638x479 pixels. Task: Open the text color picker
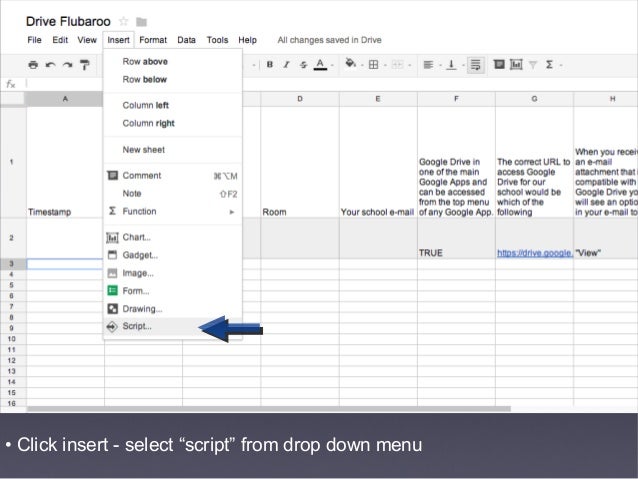(x=320, y=65)
